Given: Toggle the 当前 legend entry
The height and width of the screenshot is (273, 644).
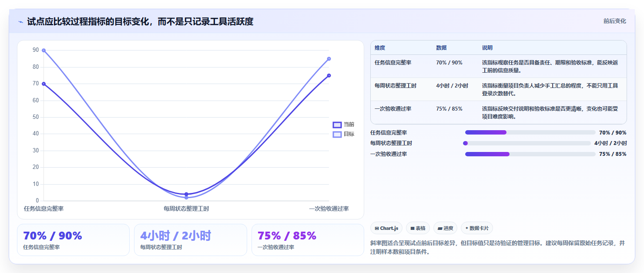Looking at the screenshot, I should tap(343, 125).
